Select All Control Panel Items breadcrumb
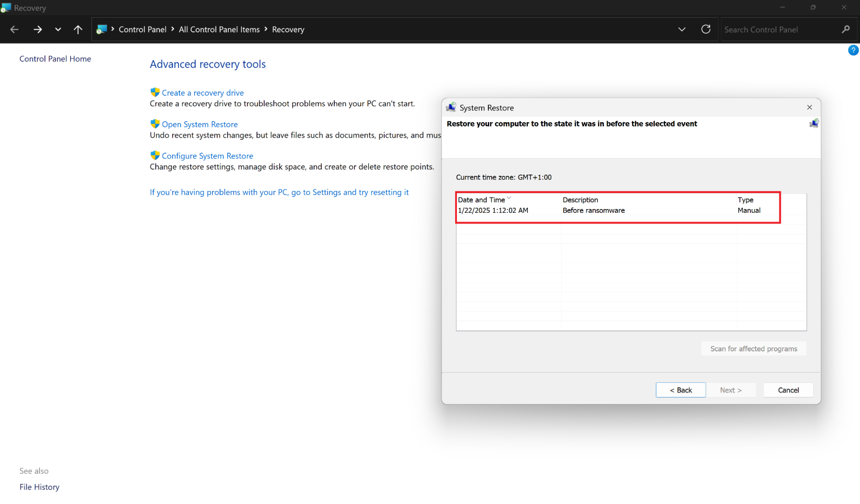 219,29
